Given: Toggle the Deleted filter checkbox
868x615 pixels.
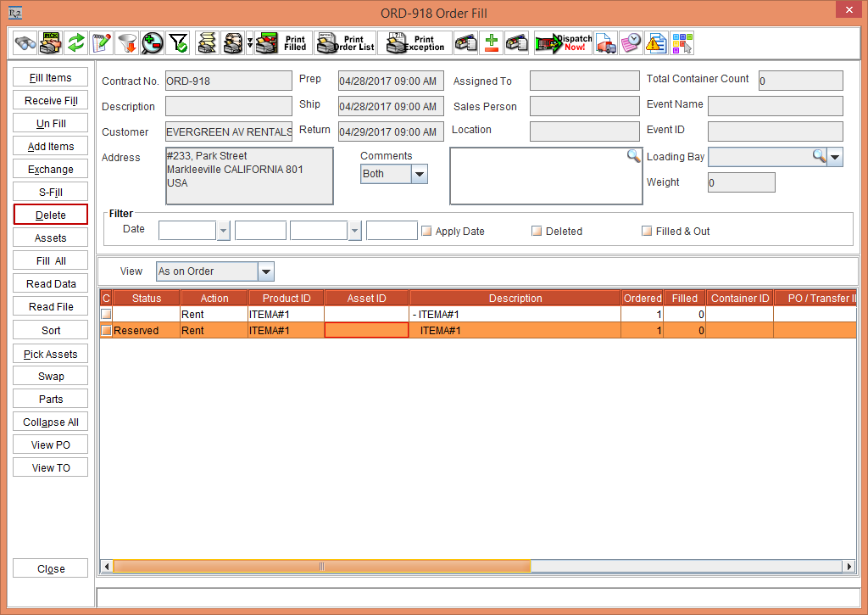Looking at the screenshot, I should 537,231.
